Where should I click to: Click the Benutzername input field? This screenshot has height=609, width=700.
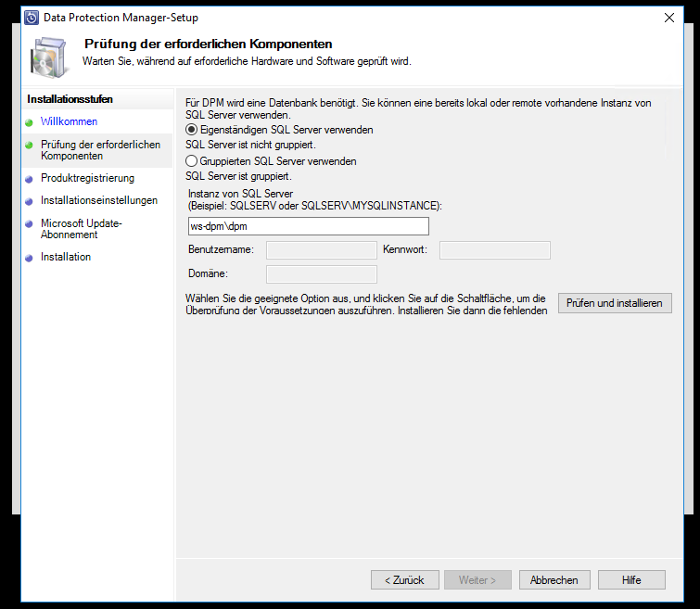tap(322, 250)
